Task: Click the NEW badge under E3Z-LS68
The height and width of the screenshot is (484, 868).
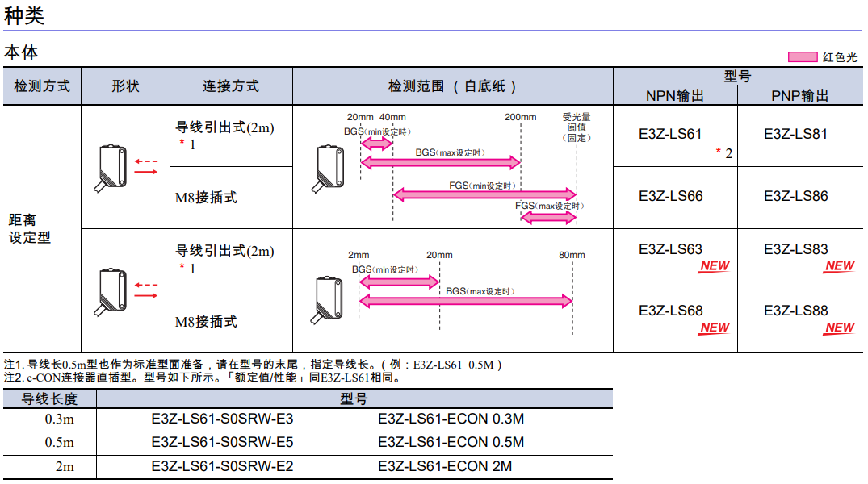Action: [714, 328]
